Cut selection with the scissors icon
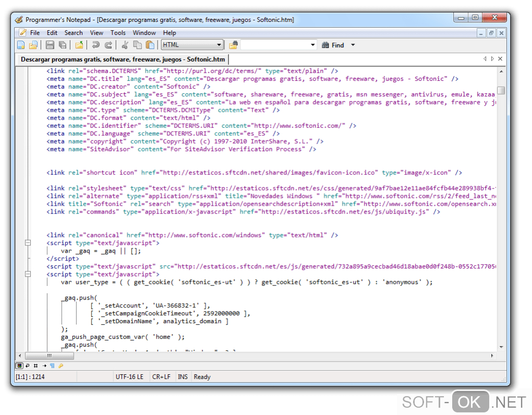Viewport: 532px width, 415px height. click(125, 45)
